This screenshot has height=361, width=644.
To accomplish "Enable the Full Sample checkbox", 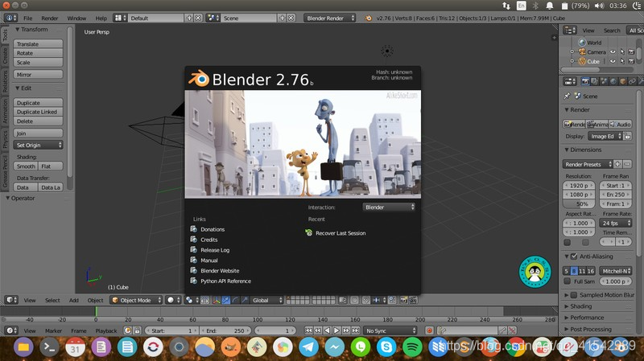I will pos(568,281).
